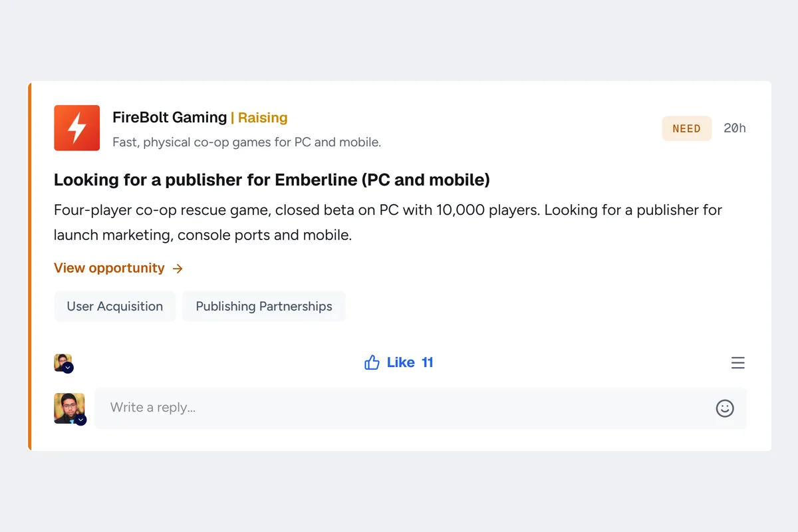Open the View opportunity link
The image size is (798, 532).
[118, 268]
